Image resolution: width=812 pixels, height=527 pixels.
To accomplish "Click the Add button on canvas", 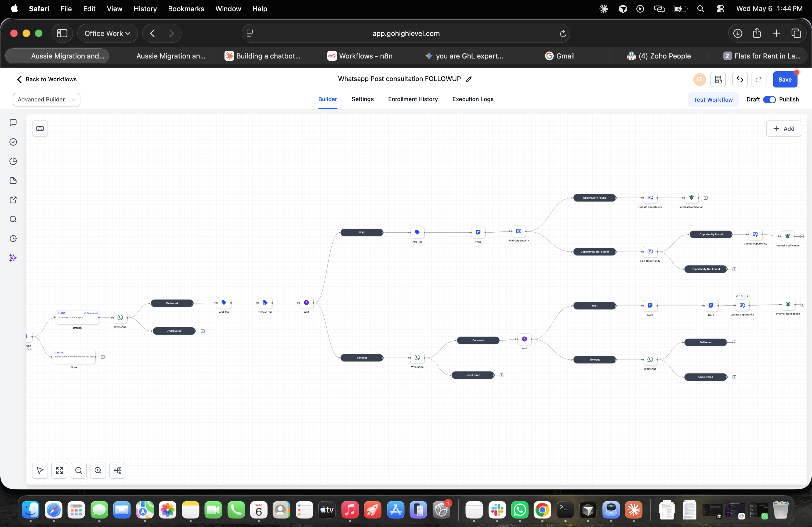I will [x=783, y=129].
